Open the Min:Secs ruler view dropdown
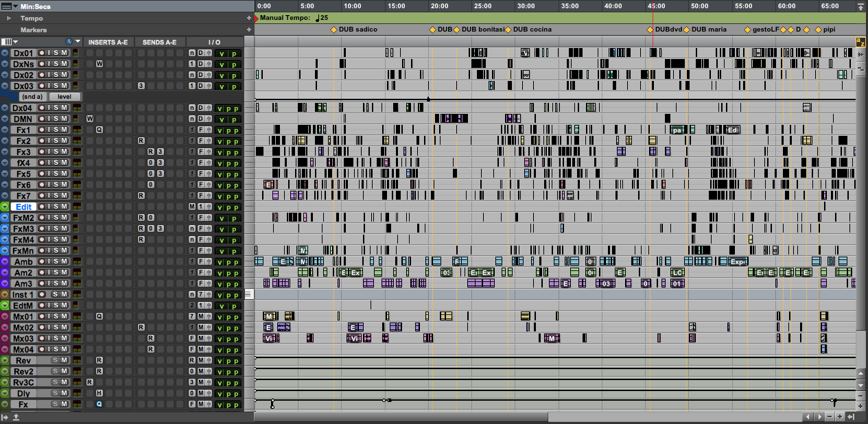Viewport: 868px width, 424px height. [x=15, y=6]
